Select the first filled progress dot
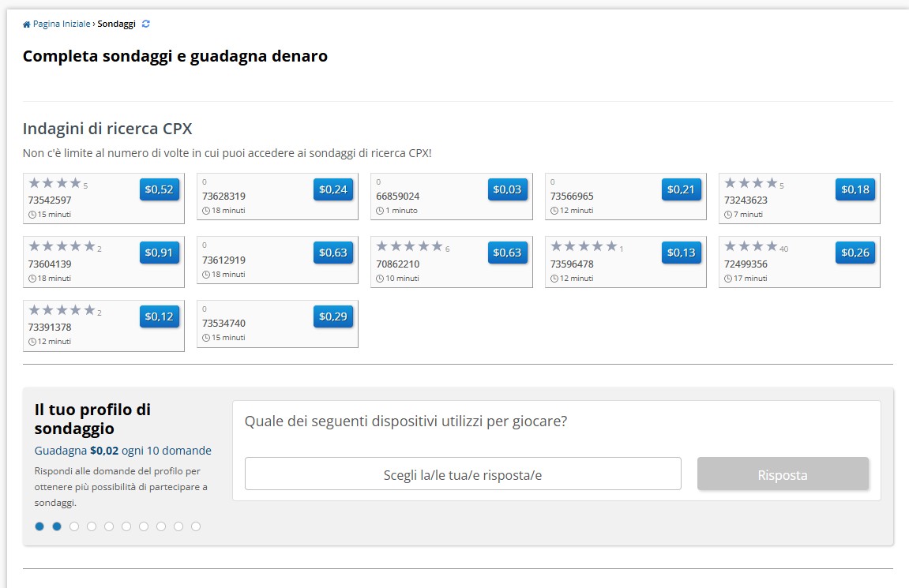 point(39,526)
